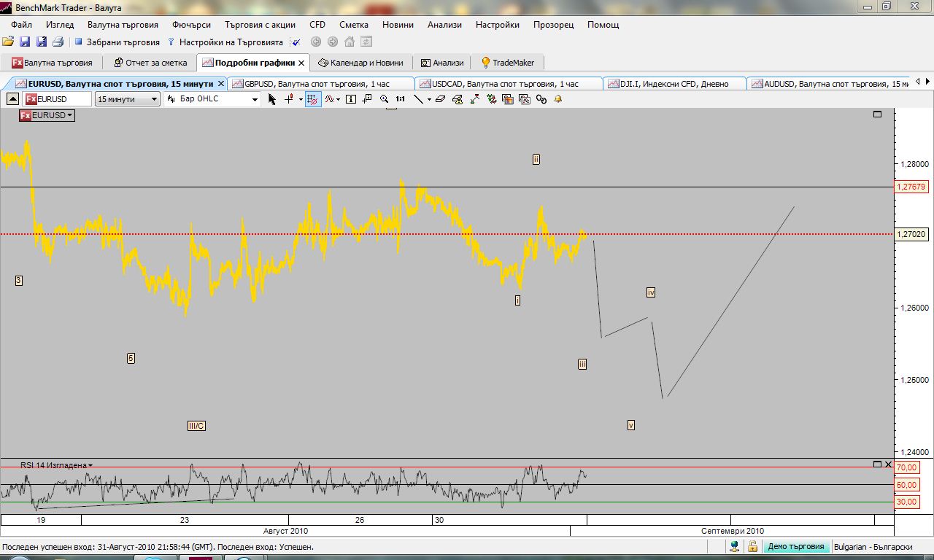Viewport: 934px width, 560px height.
Task: Open the Файл menu
Action: point(22,24)
